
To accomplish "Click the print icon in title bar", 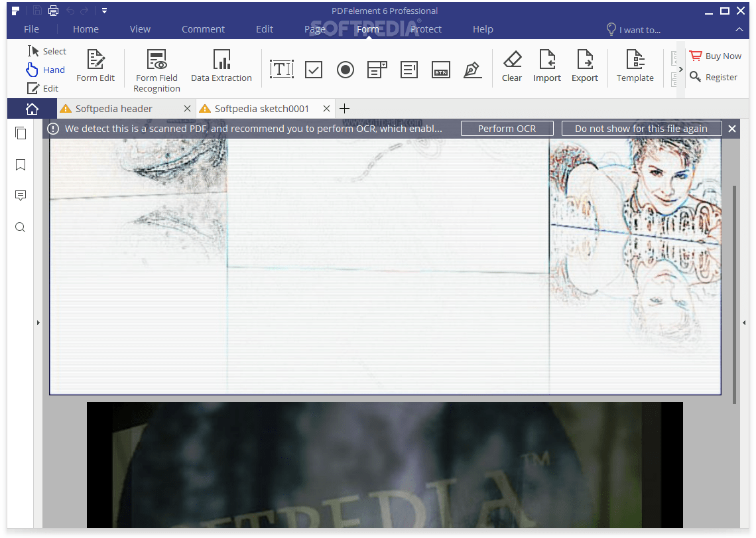I will 53,11.
